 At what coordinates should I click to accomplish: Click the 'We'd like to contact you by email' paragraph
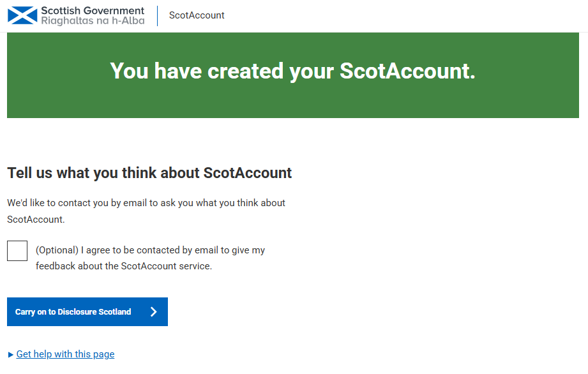[146, 211]
